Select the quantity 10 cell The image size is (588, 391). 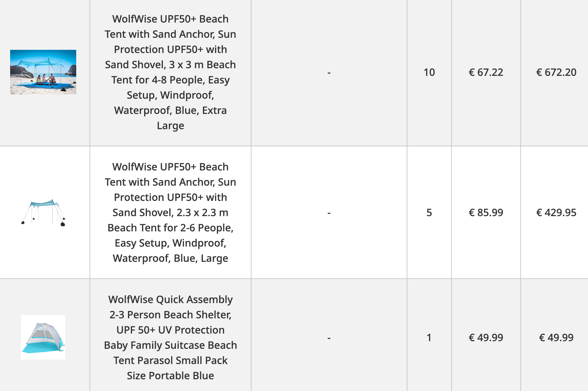(x=429, y=72)
